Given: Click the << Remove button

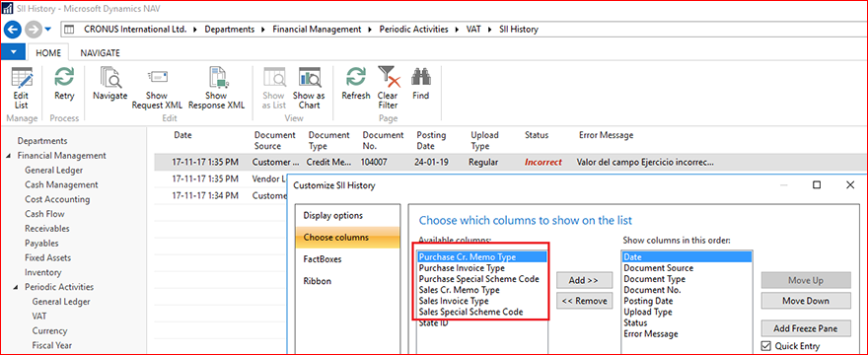Looking at the screenshot, I should coord(584,302).
